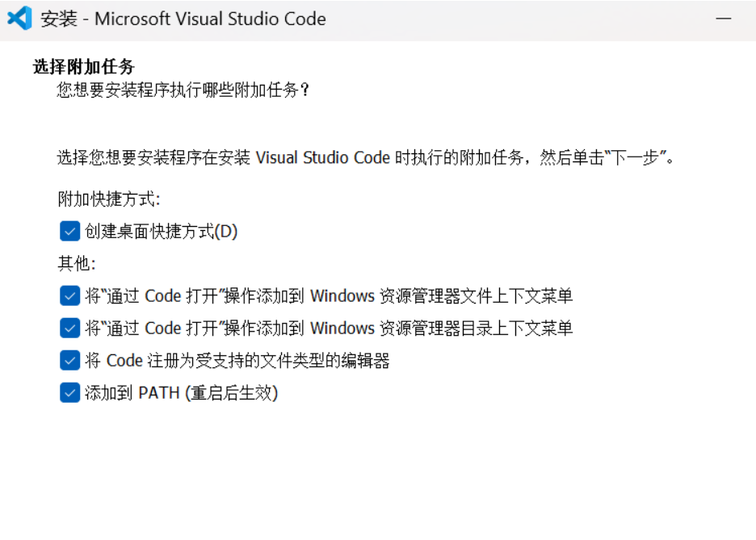Toggle the 资源管理器文件上下文菜单 checkbox box
Image resolution: width=756 pixels, height=540 pixels.
coord(69,296)
